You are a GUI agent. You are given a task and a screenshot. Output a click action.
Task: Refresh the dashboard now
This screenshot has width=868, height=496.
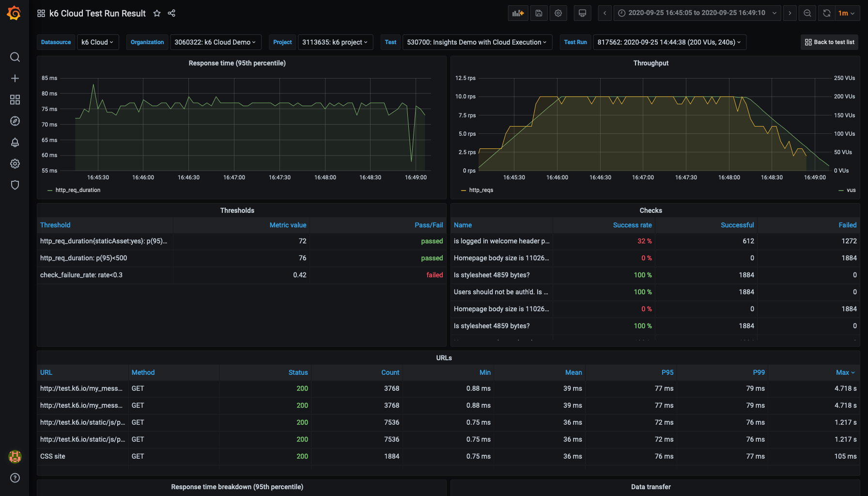coord(827,13)
